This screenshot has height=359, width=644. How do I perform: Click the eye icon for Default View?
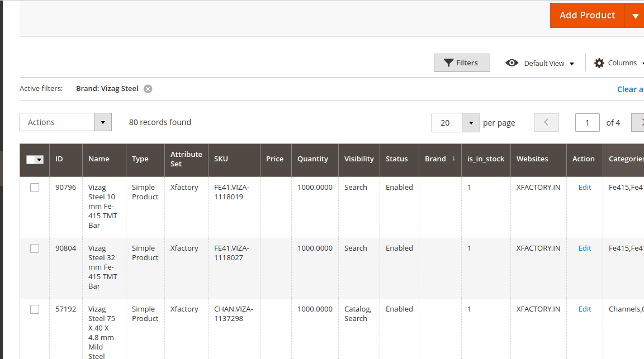tap(512, 63)
